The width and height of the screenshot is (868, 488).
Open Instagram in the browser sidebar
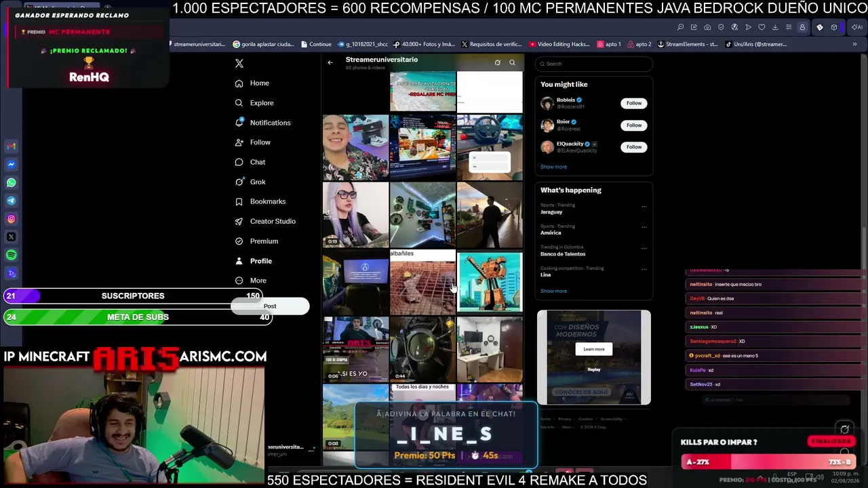click(x=12, y=219)
